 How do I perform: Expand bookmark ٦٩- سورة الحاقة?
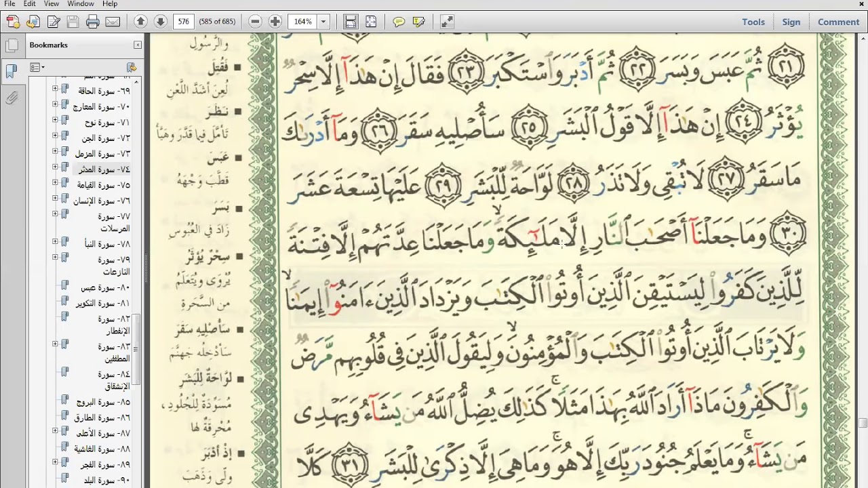(x=55, y=89)
